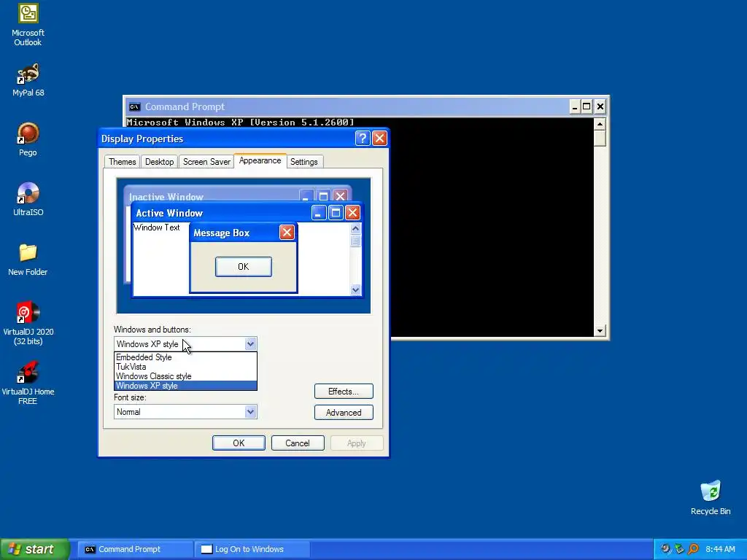Confirm Display Properties with OK
Viewport: 747px width, 560px height.
pos(239,443)
